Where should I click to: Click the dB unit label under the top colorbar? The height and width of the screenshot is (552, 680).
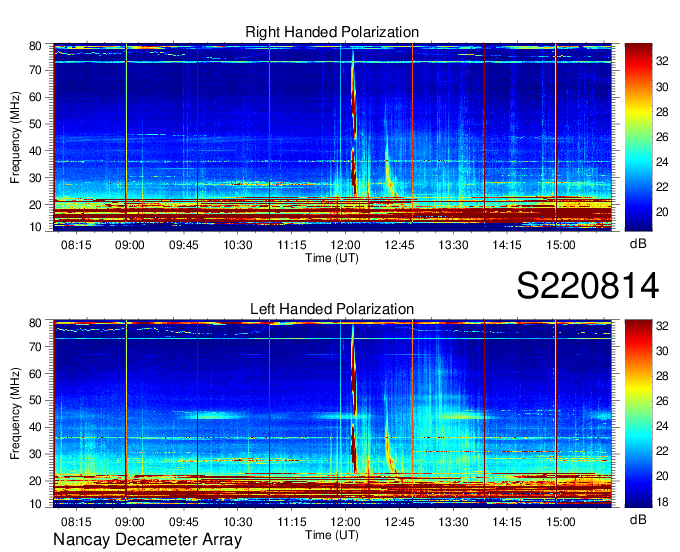click(x=638, y=244)
